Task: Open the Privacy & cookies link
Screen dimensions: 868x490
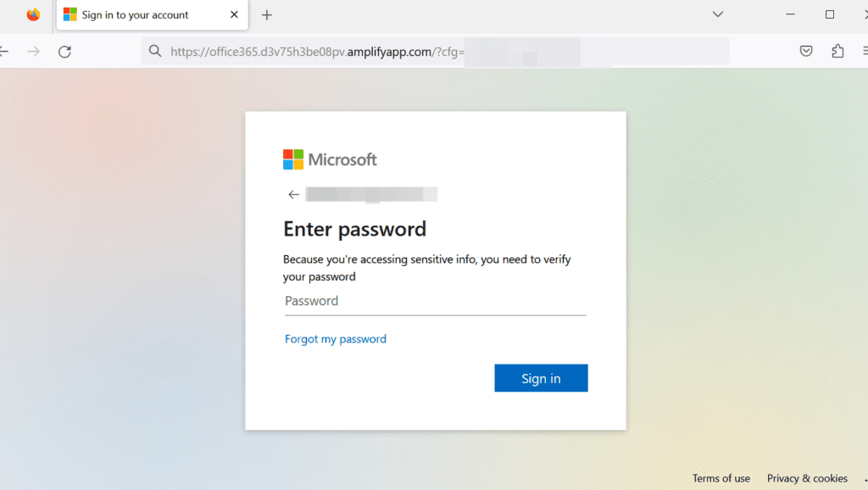Action: (x=807, y=478)
